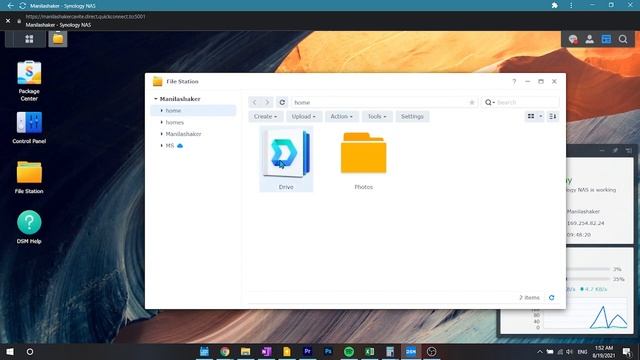The image size is (640, 360).
Task: Open the DSM Main Menu grid icon
Action: pos(29,39)
